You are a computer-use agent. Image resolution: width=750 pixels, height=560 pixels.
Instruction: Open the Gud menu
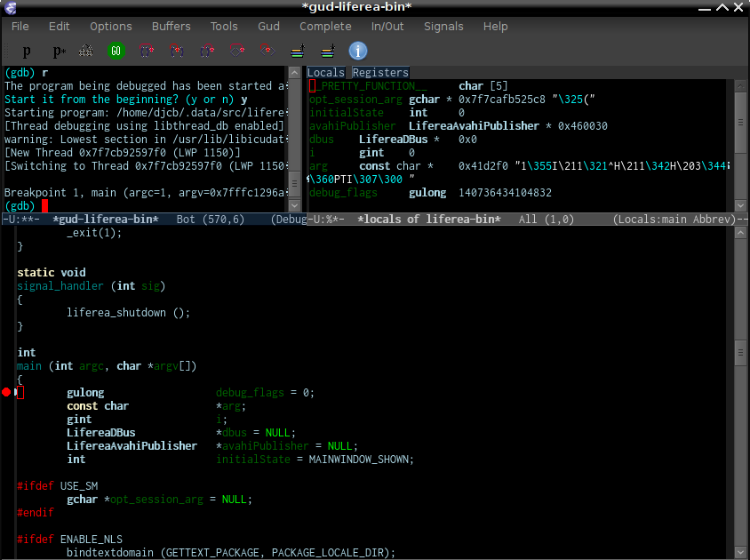269,27
